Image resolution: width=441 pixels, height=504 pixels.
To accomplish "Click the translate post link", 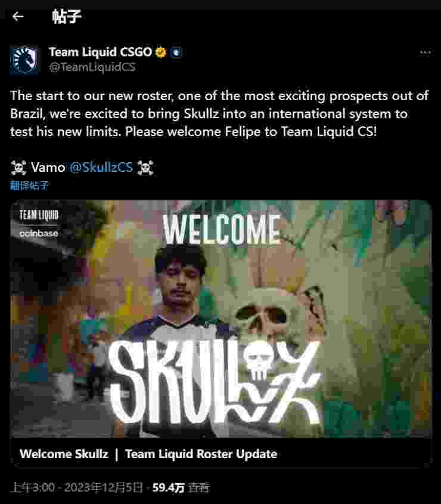I will point(29,185).
